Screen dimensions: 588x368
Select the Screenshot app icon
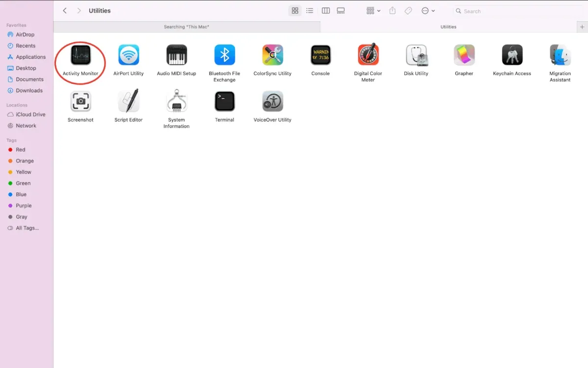click(80, 101)
